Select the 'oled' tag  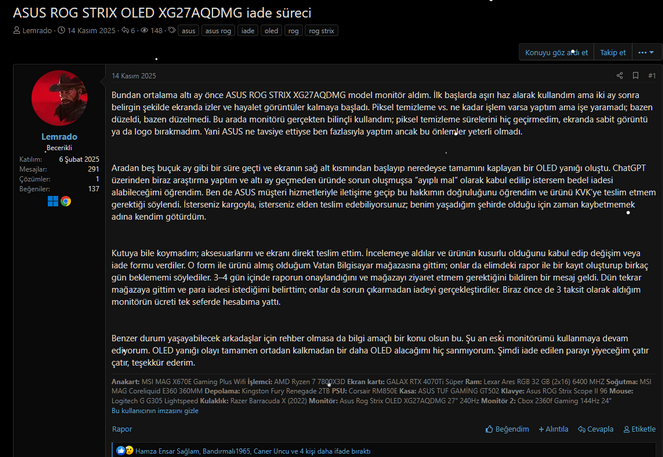click(271, 30)
